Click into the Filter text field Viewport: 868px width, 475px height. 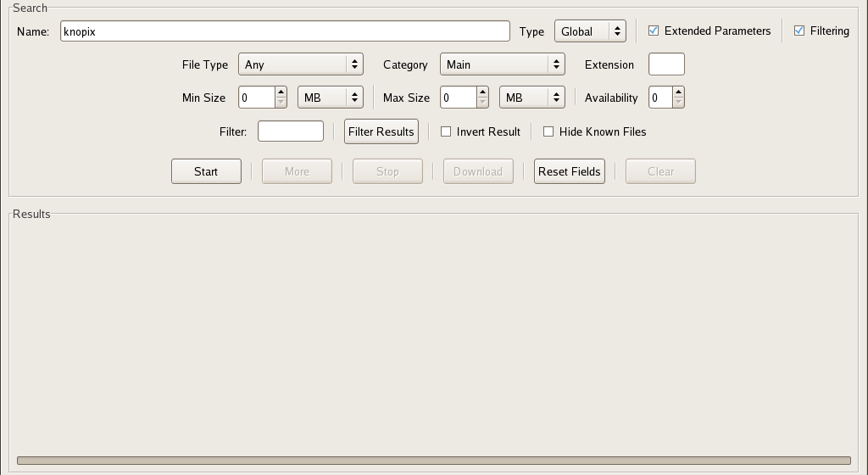(x=291, y=131)
